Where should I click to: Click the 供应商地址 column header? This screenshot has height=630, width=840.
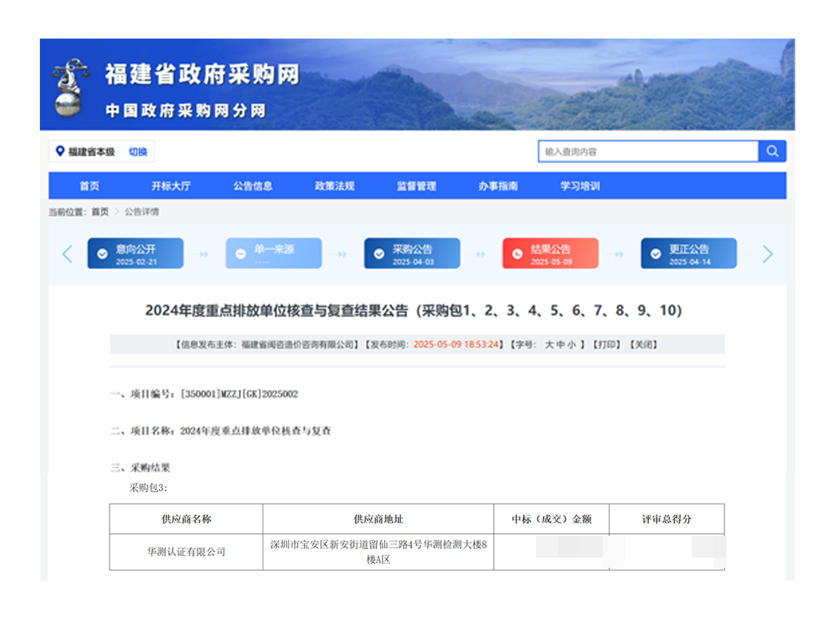point(378,519)
